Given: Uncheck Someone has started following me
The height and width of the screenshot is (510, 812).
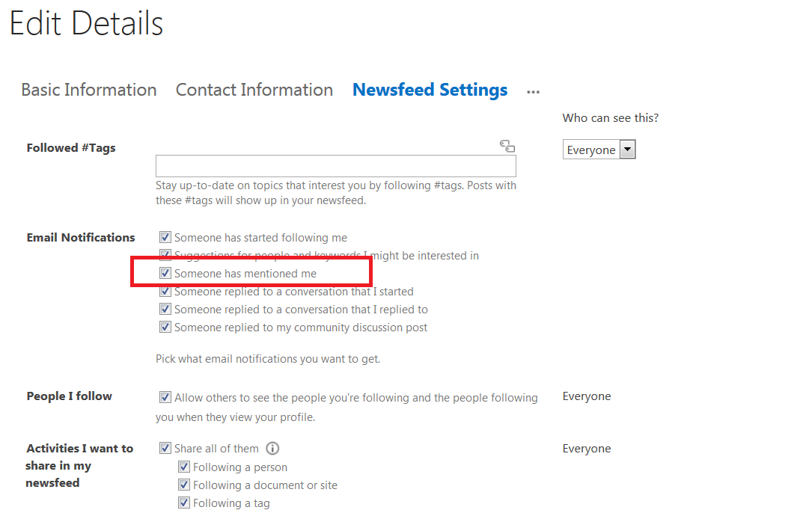Looking at the screenshot, I should [x=165, y=237].
